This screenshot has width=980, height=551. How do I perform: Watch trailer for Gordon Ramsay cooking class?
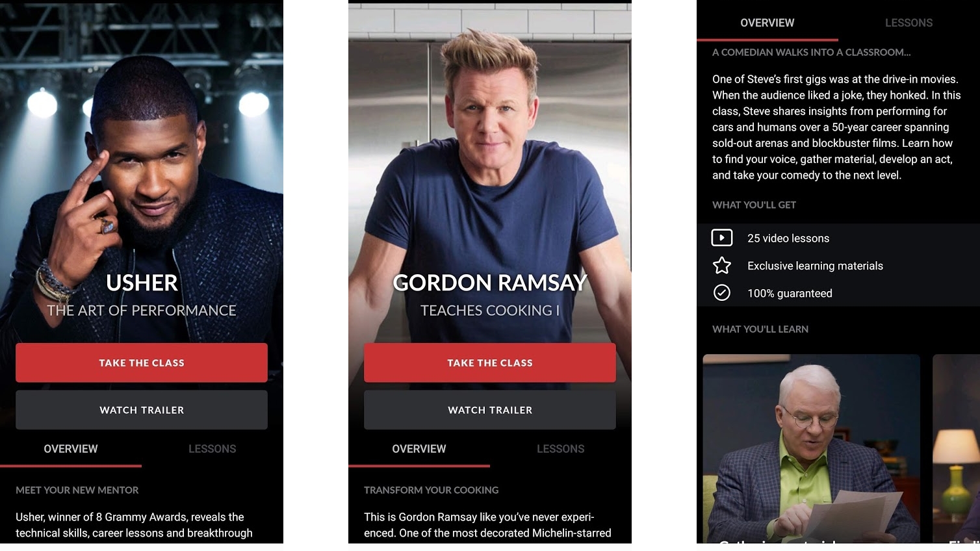point(490,410)
